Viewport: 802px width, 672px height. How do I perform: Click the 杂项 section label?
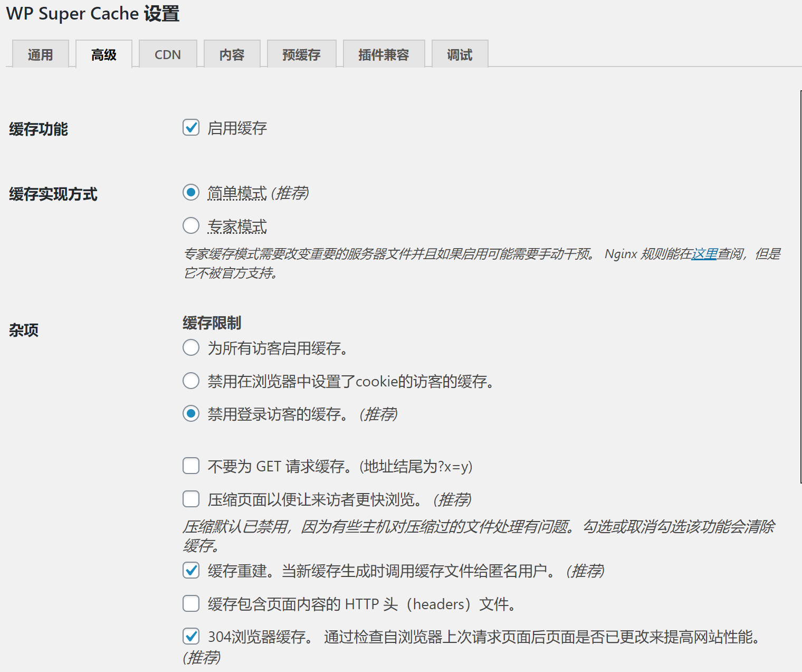pyautogui.click(x=24, y=330)
